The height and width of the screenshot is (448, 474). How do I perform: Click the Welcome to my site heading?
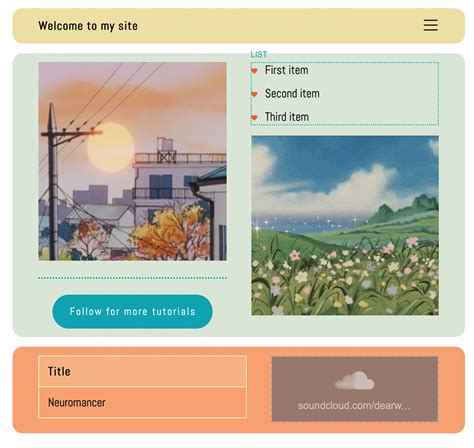click(88, 26)
